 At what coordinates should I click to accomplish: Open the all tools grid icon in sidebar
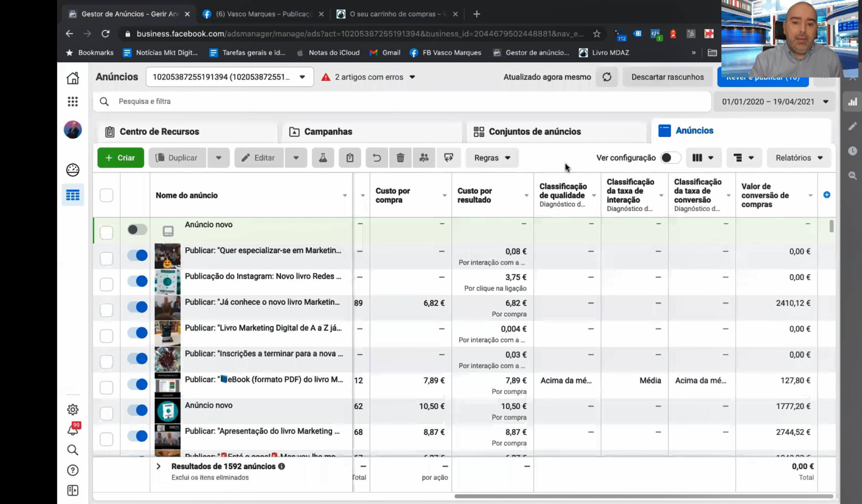[73, 102]
